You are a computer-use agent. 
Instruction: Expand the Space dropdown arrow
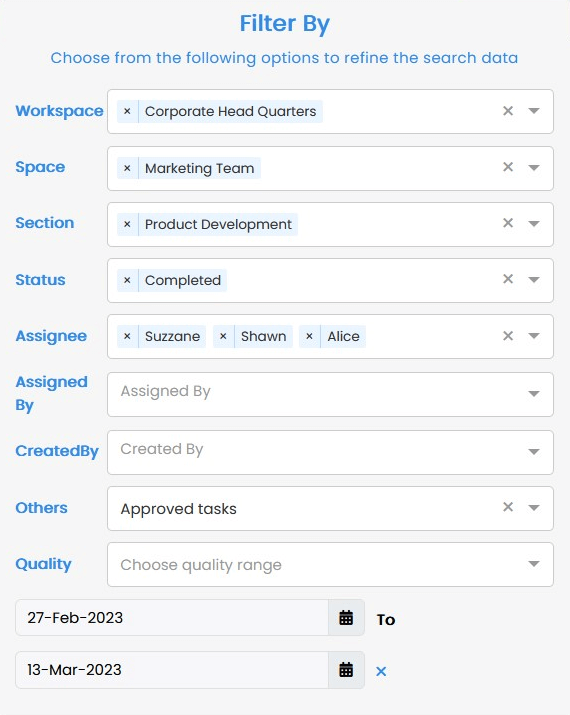pos(534,167)
